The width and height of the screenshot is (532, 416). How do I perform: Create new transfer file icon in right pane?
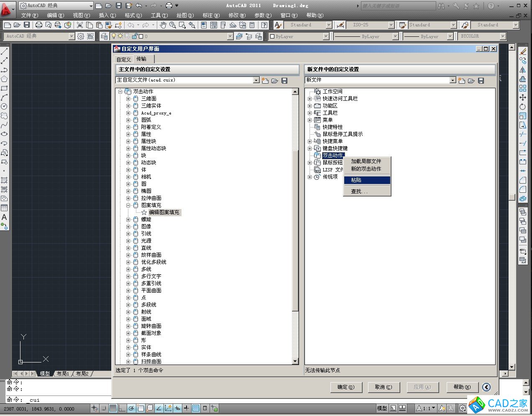(462, 80)
